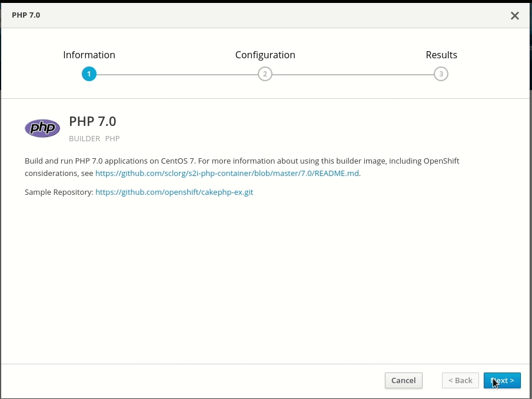Proceed with the Next button
This screenshot has width=532, height=399.
(x=502, y=381)
